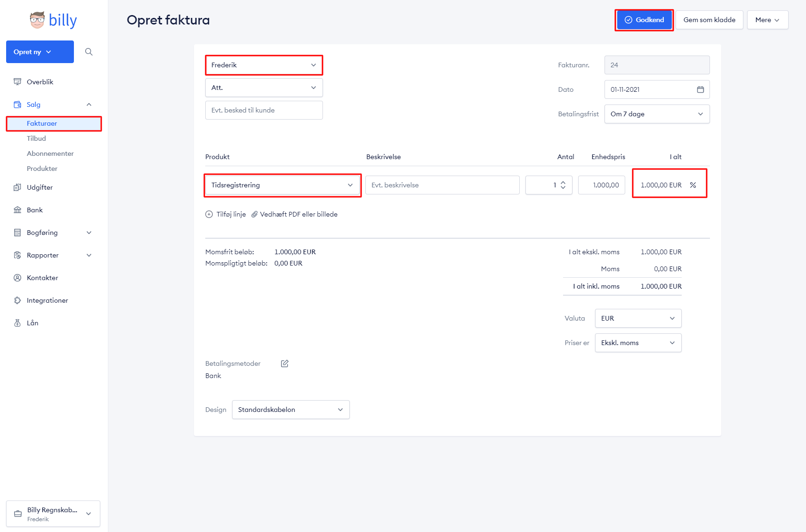Collapse the Salg menu section
This screenshot has height=532, width=806.
89,105
